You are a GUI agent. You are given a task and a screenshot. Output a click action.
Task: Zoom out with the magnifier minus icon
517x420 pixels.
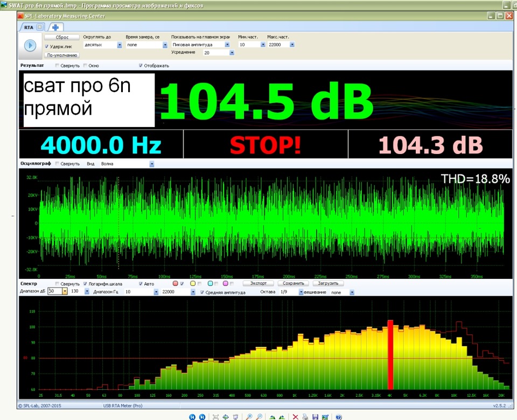pos(259,417)
